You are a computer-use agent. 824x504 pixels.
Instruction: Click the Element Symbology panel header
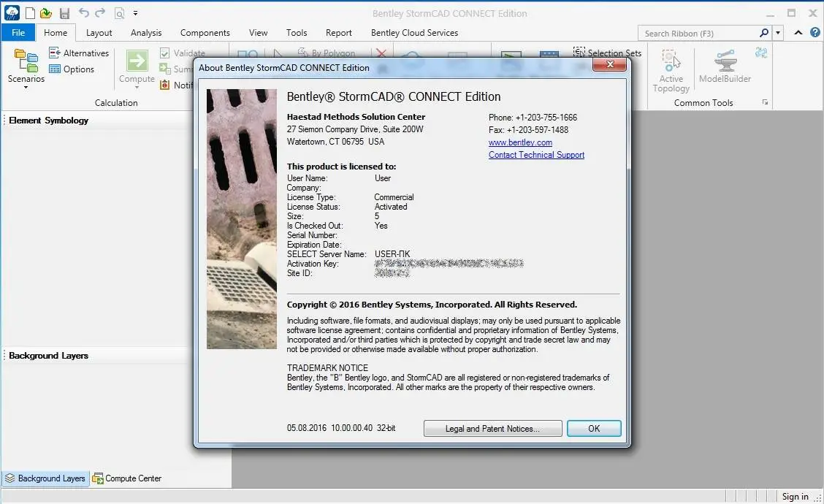click(x=49, y=121)
